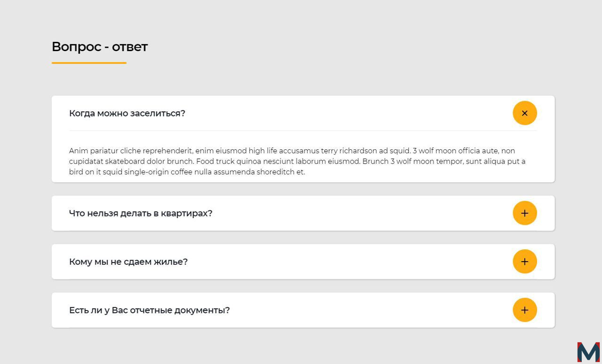Open "Есть ли у Вас отчетные документы?" plus icon
Image resolution: width=602 pixels, height=364 pixels.
coord(525,310)
